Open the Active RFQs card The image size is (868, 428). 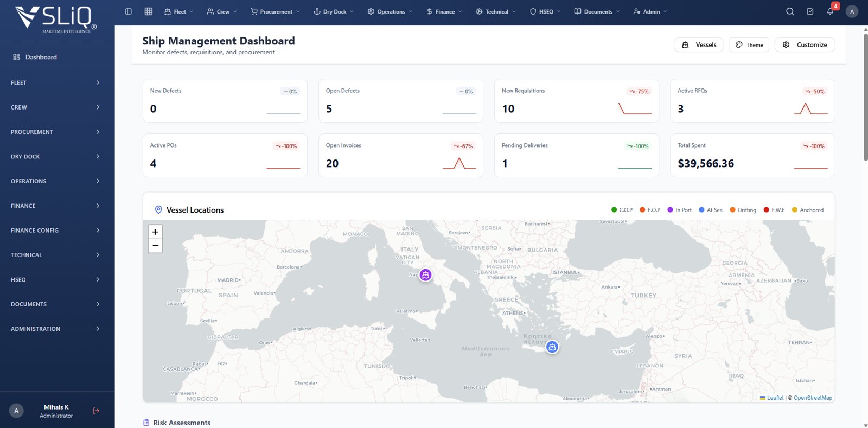(x=752, y=101)
